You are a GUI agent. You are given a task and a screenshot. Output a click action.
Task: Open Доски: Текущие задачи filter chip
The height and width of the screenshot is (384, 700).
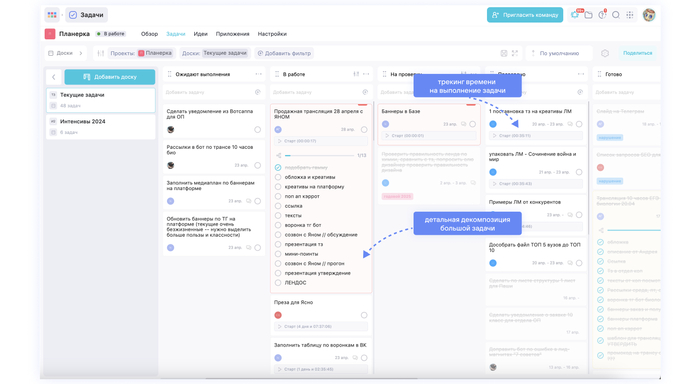pos(214,53)
